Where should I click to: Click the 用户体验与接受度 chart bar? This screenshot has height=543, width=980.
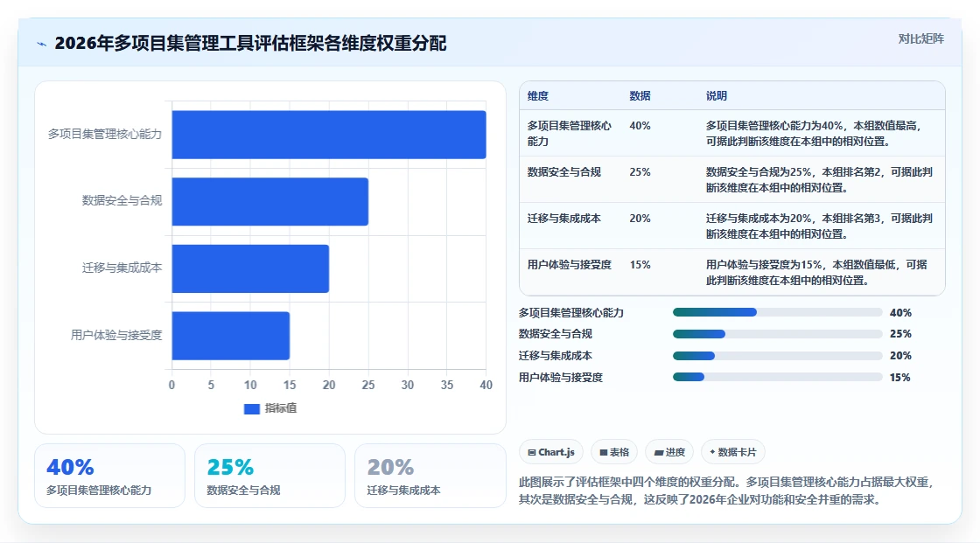pos(231,336)
